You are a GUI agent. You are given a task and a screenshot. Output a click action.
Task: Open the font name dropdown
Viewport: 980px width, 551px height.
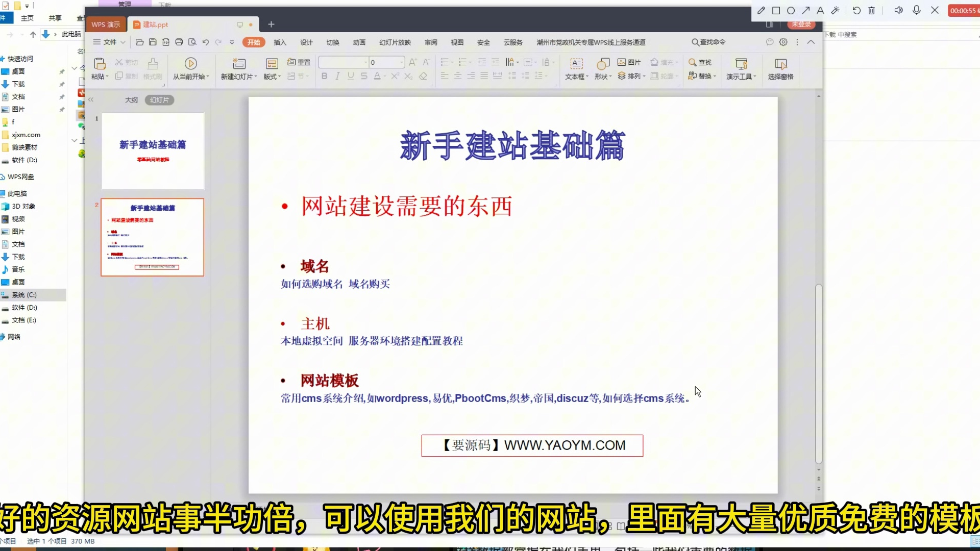click(x=365, y=62)
